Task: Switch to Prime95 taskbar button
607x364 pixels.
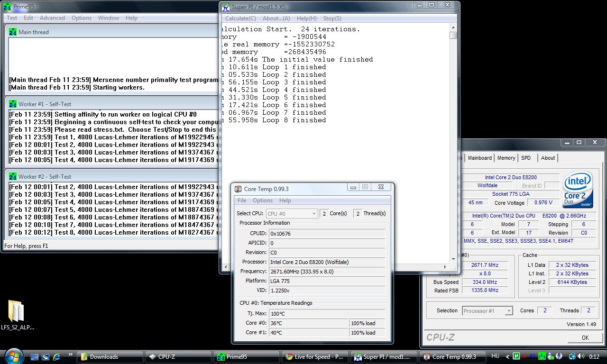Action: (x=246, y=357)
